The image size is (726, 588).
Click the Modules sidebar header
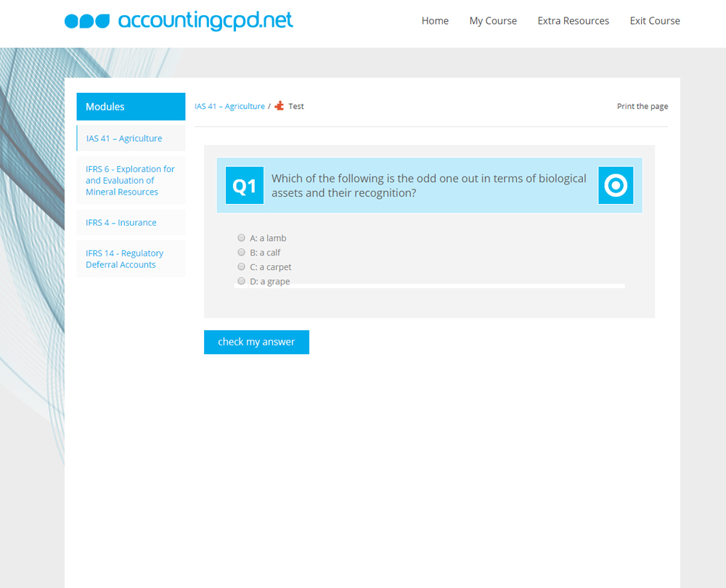point(131,107)
